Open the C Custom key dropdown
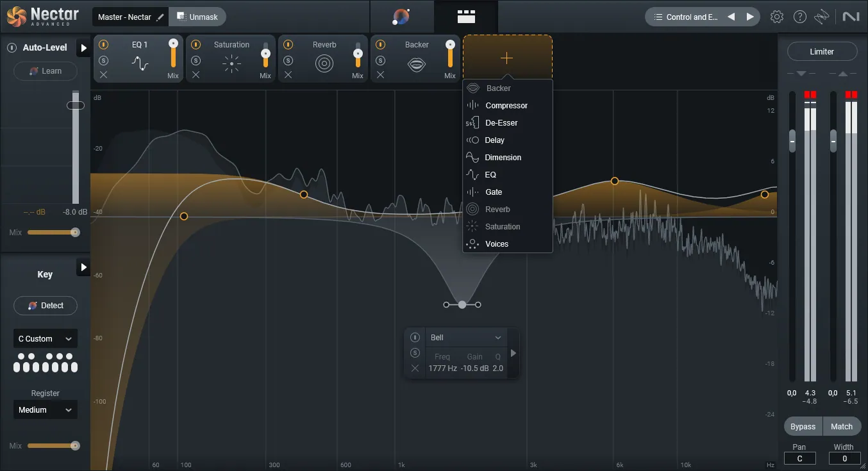Viewport: 868px width, 471px height. coord(45,338)
